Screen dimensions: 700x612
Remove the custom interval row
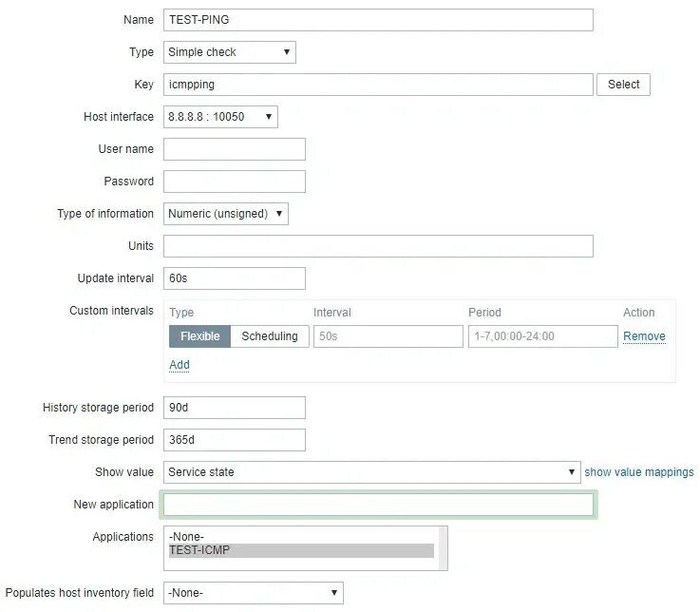coord(644,336)
